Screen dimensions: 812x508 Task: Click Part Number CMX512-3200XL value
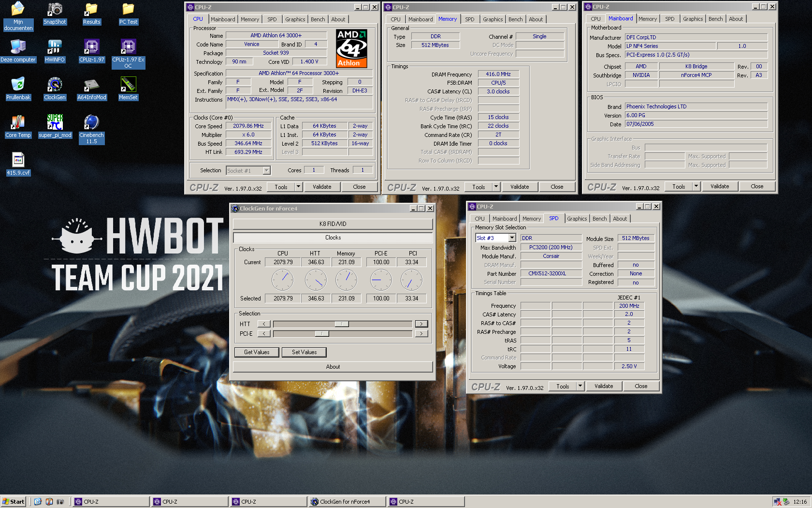point(551,273)
